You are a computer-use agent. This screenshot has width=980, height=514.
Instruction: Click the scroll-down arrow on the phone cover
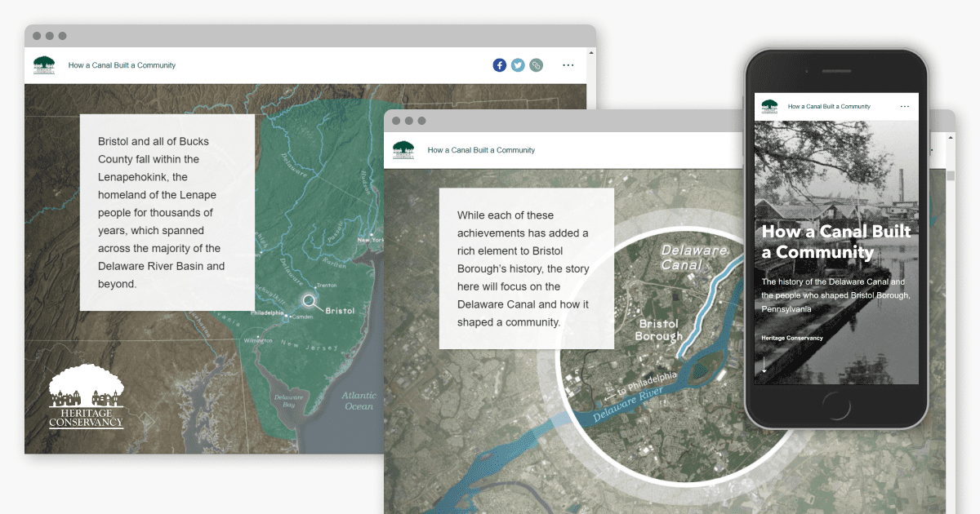click(765, 366)
